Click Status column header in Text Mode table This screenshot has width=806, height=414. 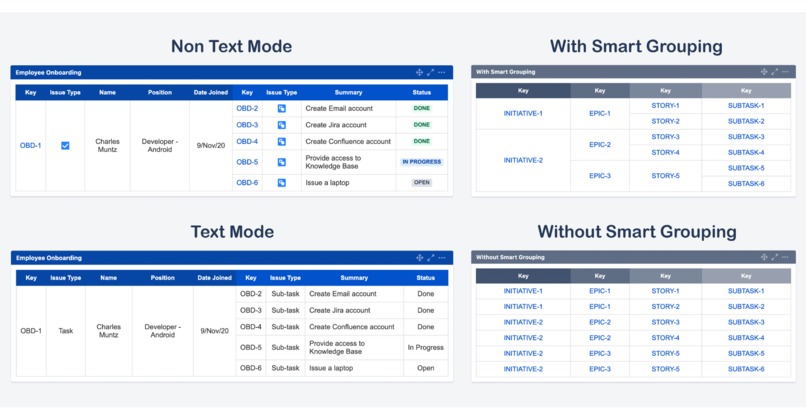point(426,278)
